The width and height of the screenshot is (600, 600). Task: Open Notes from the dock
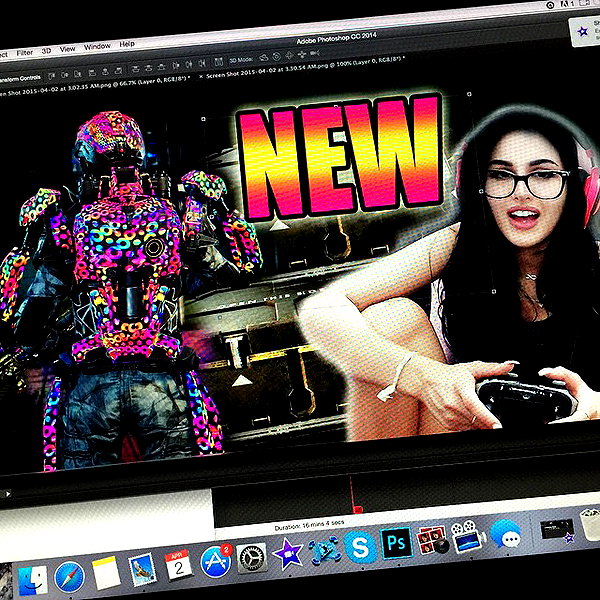click(x=106, y=573)
